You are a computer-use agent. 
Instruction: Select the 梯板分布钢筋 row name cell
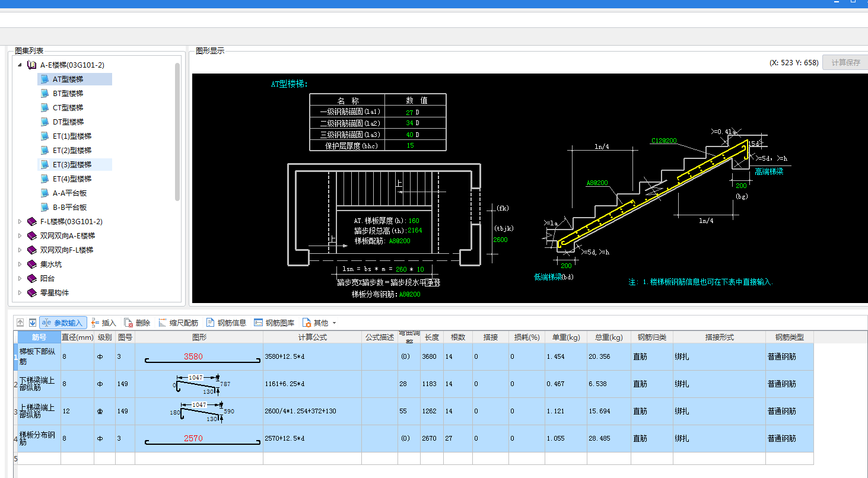click(x=39, y=439)
